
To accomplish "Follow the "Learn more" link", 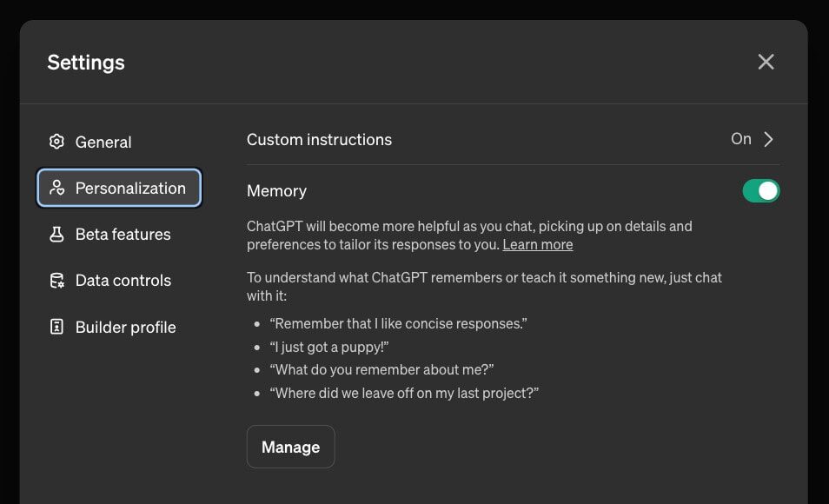I will [x=537, y=244].
